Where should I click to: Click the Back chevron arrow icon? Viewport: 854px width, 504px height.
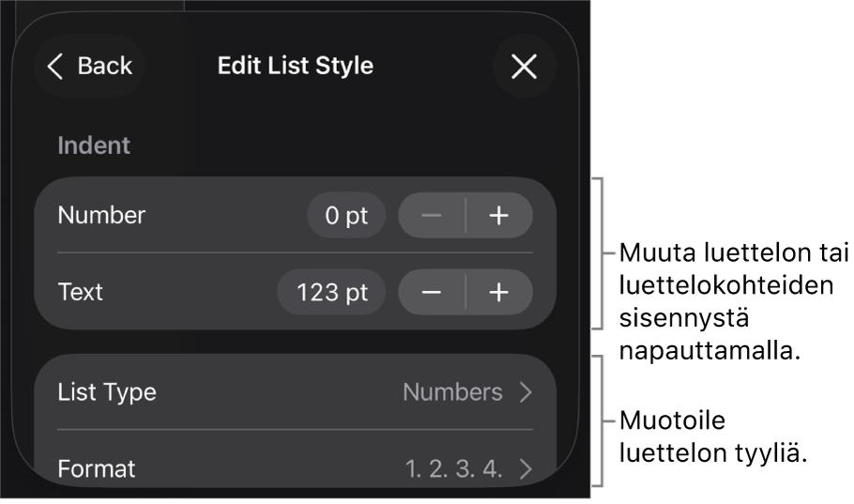click(55, 66)
